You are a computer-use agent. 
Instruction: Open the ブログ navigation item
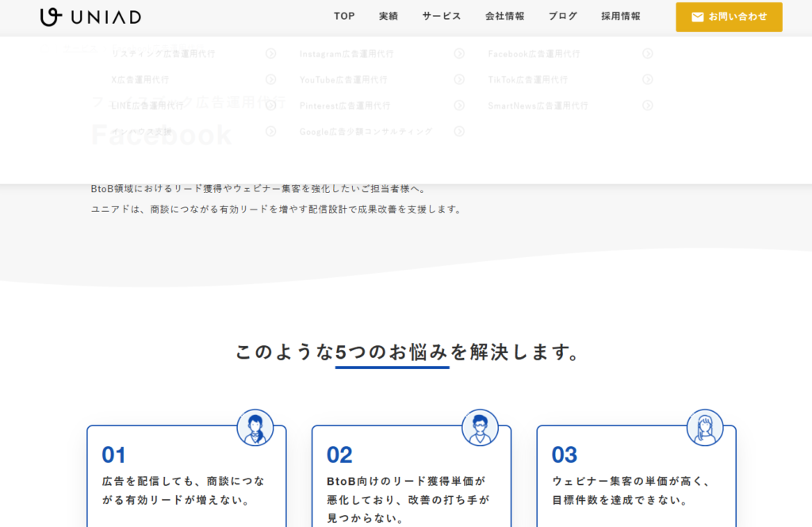(x=562, y=16)
